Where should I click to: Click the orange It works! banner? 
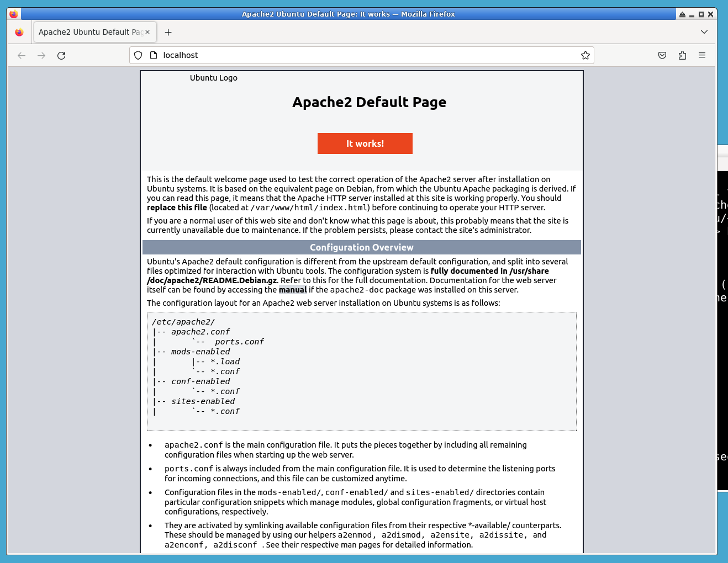(365, 144)
